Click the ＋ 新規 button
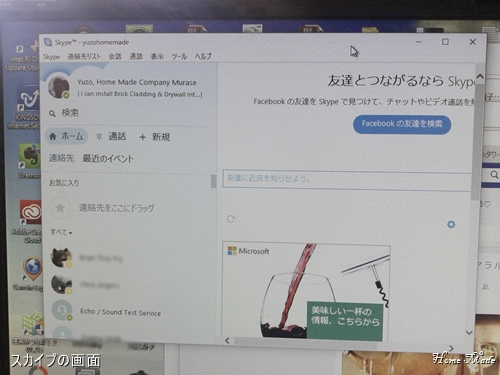Screen dimensions: 500x375 154,137
